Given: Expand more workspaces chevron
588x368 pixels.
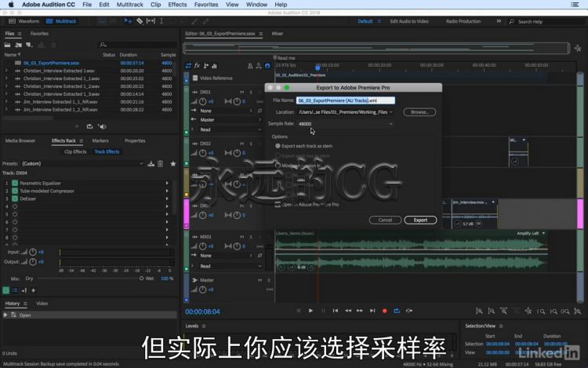Looking at the screenshot, I should [x=499, y=21].
